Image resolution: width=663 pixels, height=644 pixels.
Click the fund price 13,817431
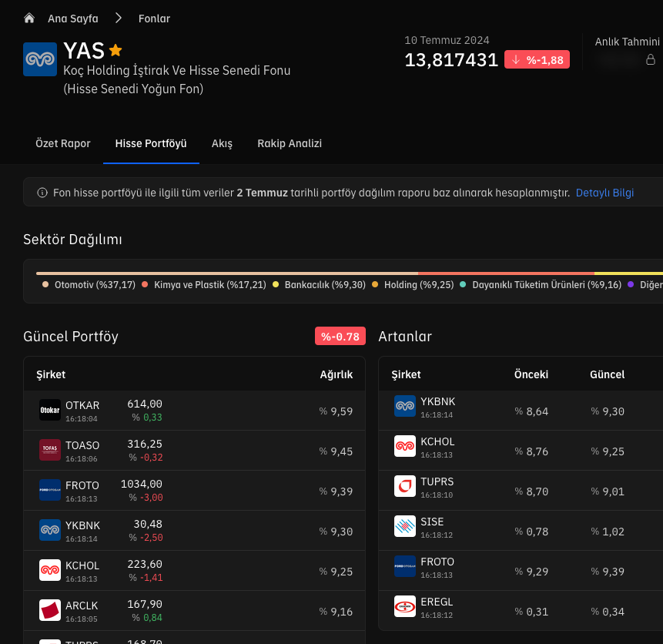[451, 60]
